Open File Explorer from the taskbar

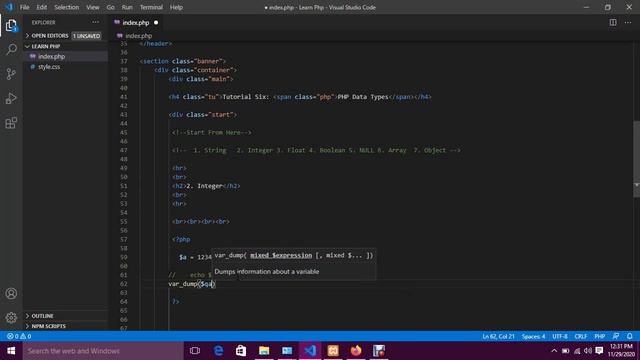pyautogui.click(x=264, y=351)
